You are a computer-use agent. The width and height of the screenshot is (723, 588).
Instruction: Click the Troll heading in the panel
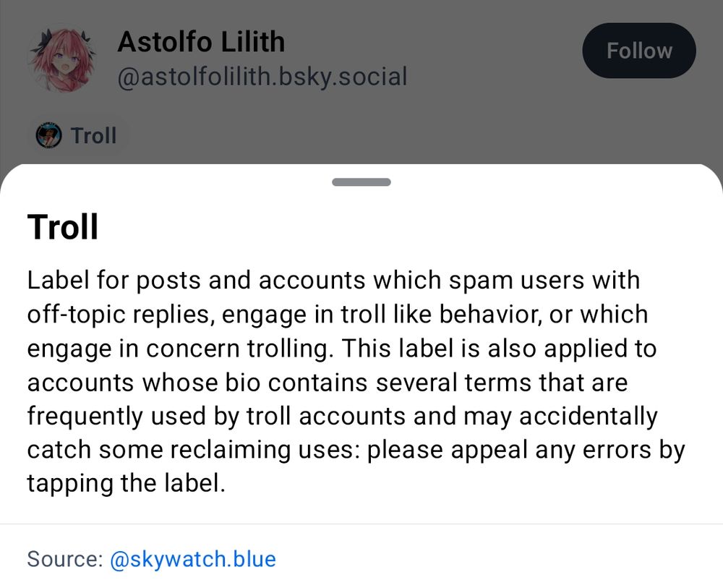(x=62, y=226)
